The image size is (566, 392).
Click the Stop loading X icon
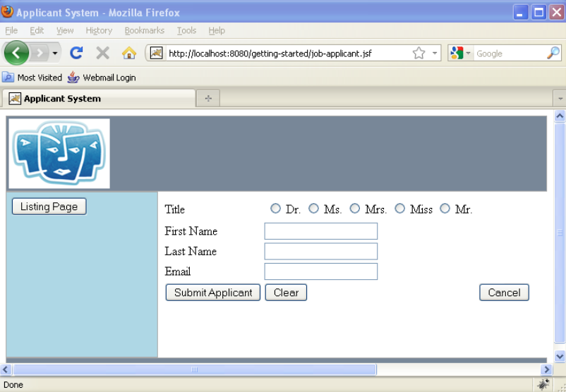coord(102,53)
